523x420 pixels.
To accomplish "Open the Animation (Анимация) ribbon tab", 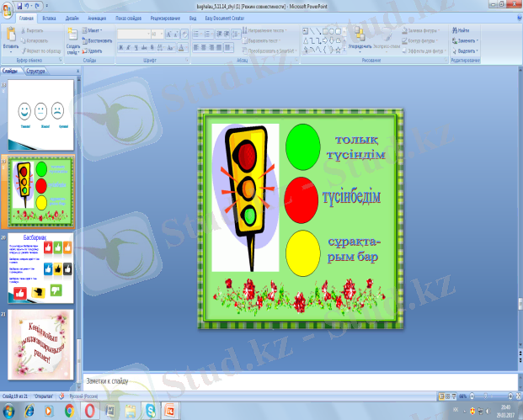I will pyautogui.click(x=96, y=16).
